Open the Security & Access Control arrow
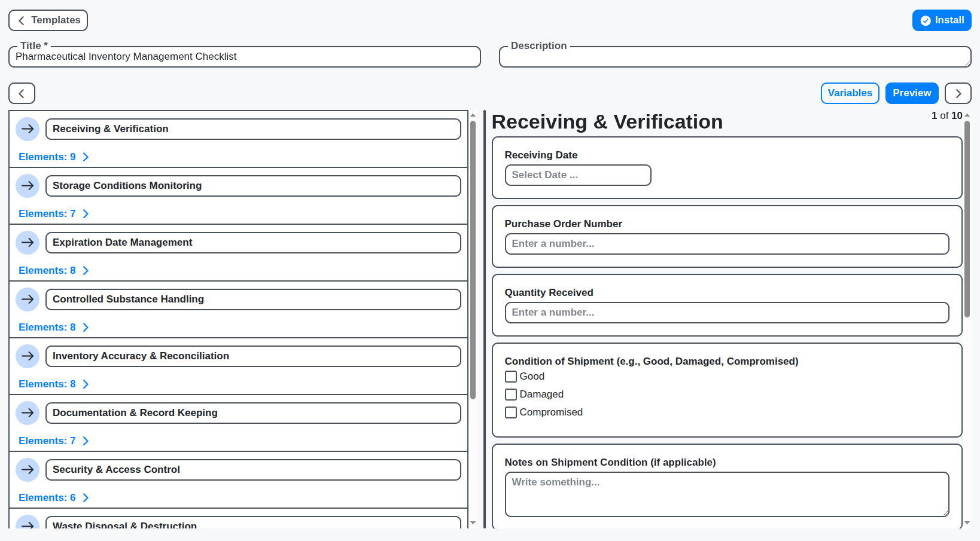Viewport: 980px width, 541px height. pos(28,469)
